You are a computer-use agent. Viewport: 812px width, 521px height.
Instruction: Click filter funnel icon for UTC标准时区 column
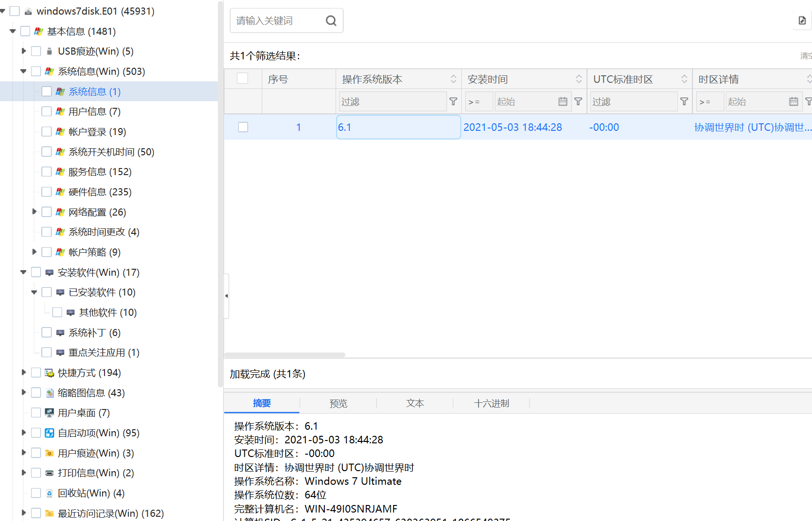click(684, 101)
